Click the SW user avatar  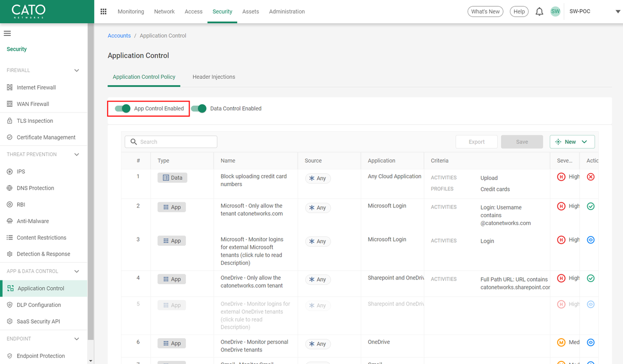(x=556, y=11)
